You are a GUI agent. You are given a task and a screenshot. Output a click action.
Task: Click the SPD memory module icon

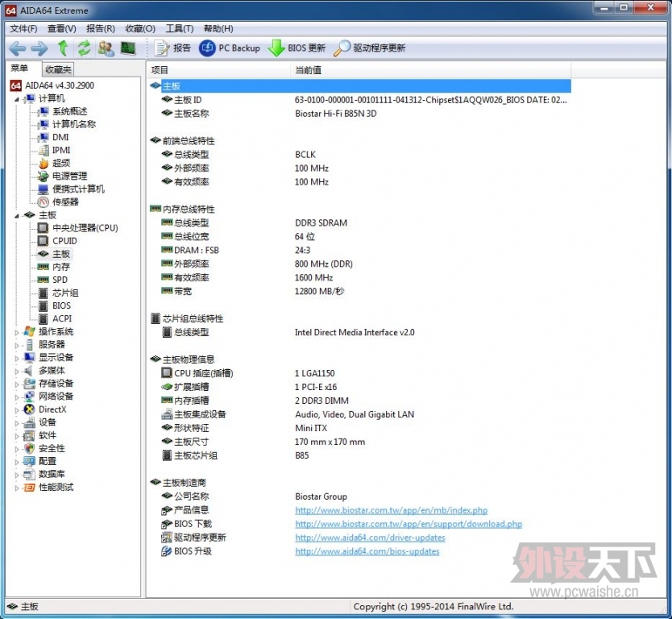(x=44, y=280)
